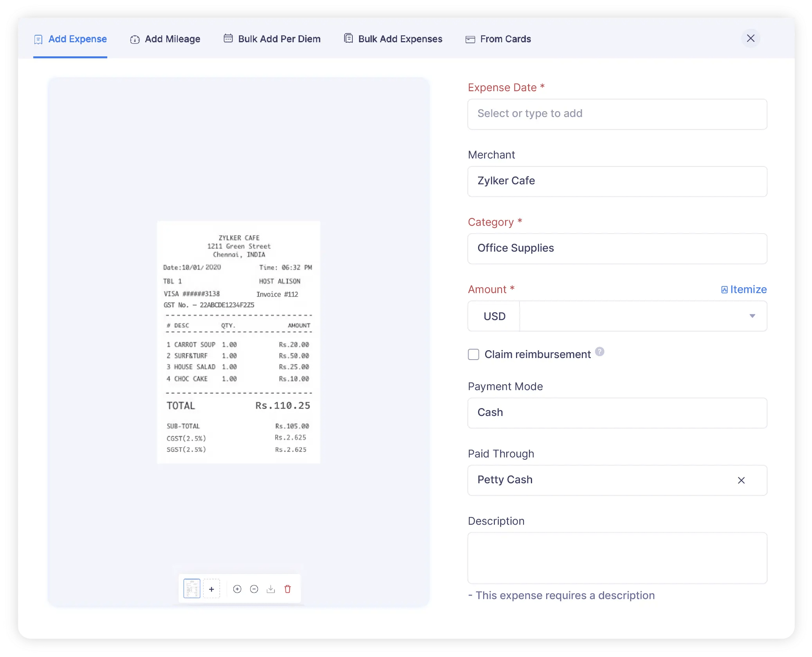Click help icon next to Claim reimbursement

[599, 352]
